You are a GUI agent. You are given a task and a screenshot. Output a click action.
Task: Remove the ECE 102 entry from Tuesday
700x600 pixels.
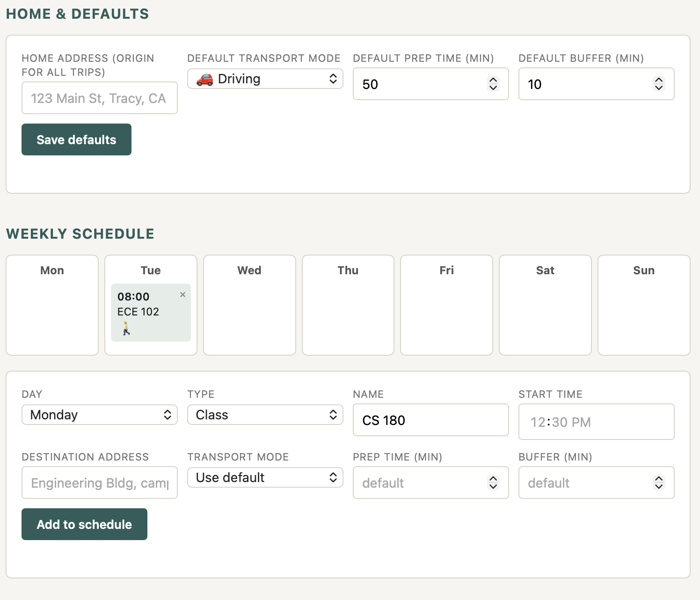(182, 295)
